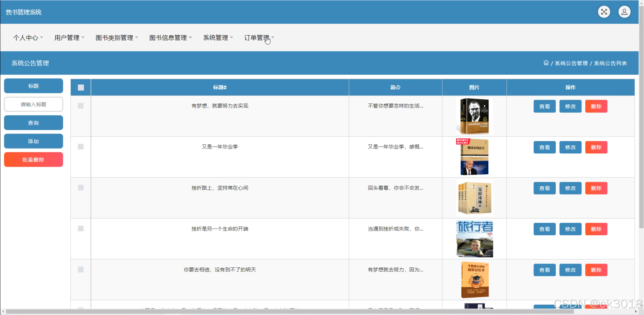Viewport: 644px width, 315px height.
Task: Expand the 个人中心 dropdown menu
Action: click(x=28, y=38)
